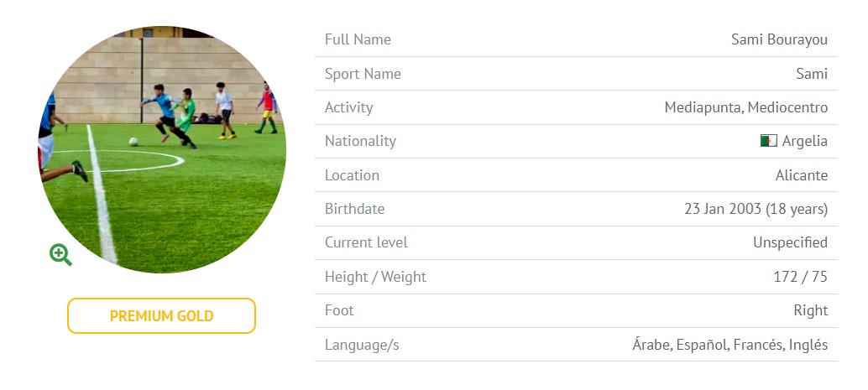The height and width of the screenshot is (390, 868).
Task: Select the Activity row label
Action: 348,107
